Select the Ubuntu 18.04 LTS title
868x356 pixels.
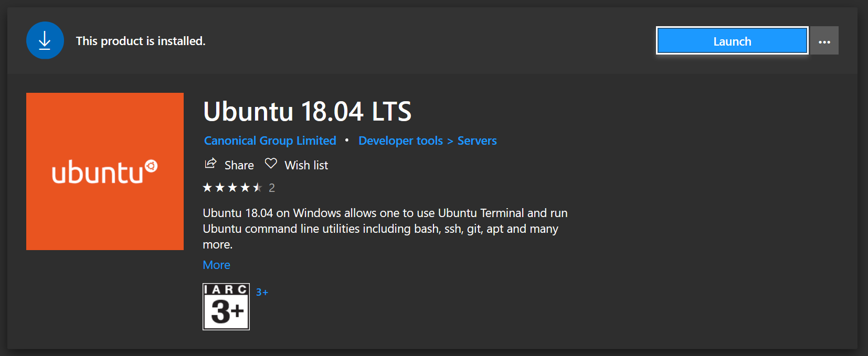point(308,111)
